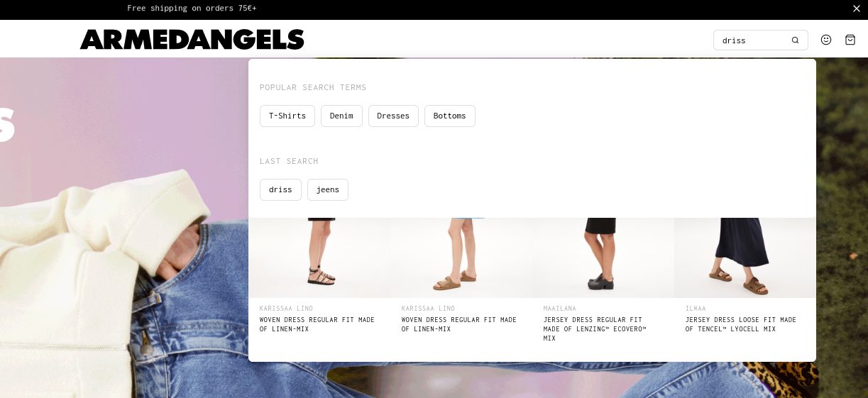
Task: Open the Maailana jersey dress image
Action: (x=603, y=258)
